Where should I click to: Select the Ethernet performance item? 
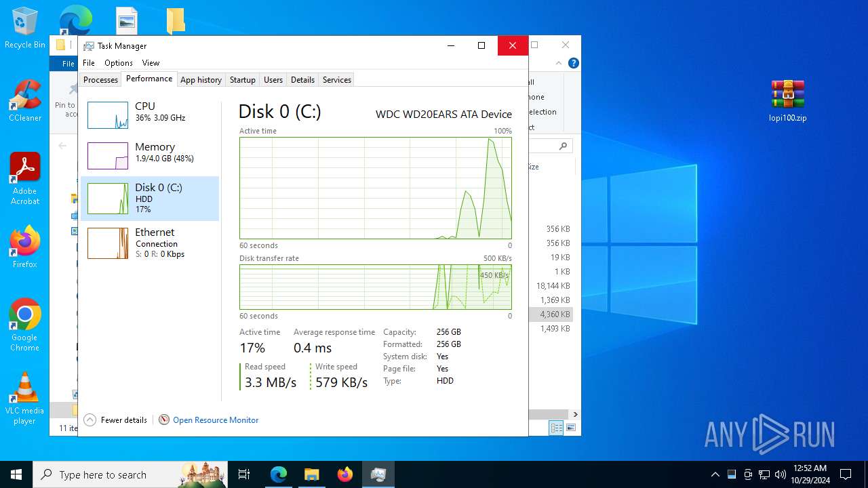click(x=150, y=243)
